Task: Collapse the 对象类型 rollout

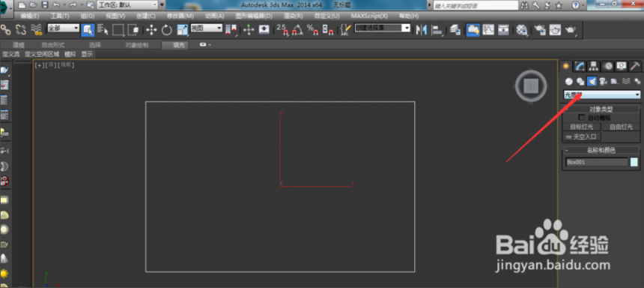Action: 601,109
